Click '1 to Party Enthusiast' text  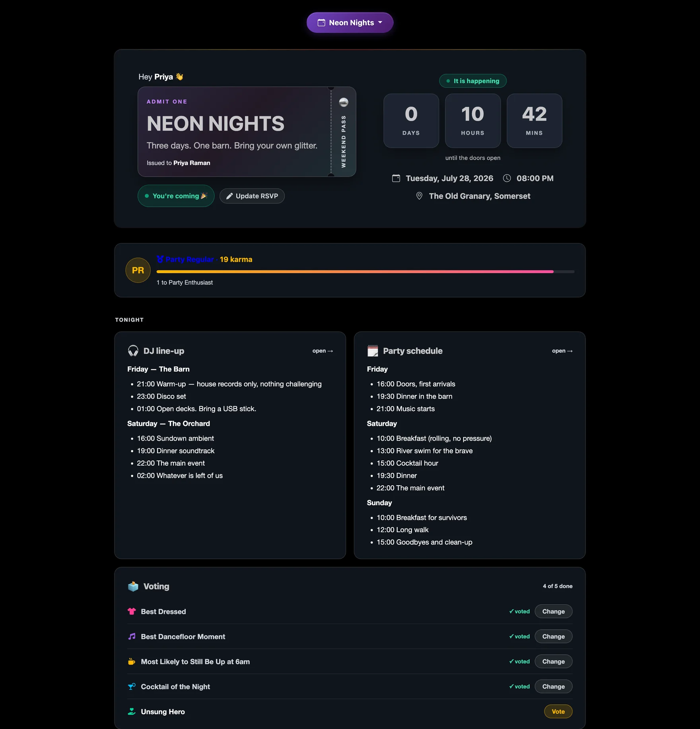pyautogui.click(x=185, y=282)
